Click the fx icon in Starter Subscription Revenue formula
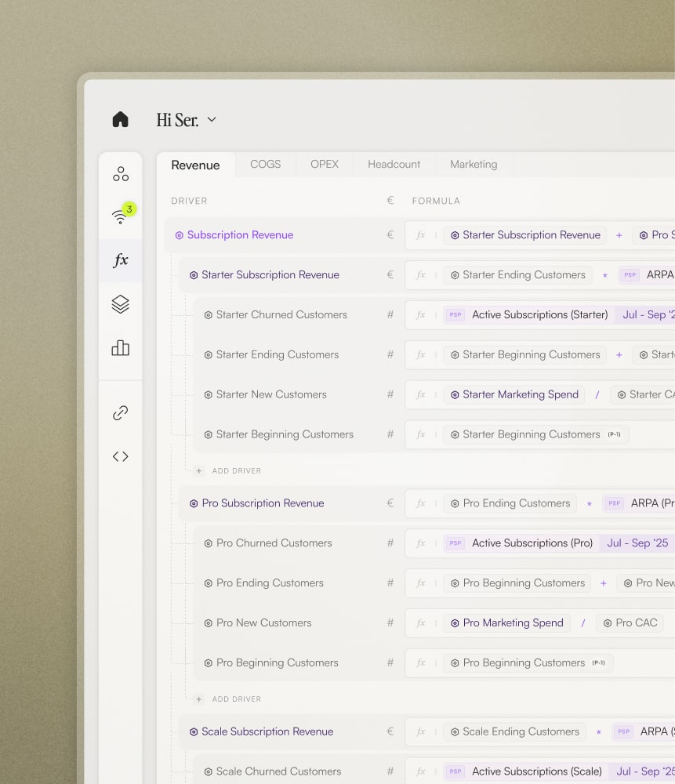675x784 pixels. coord(420,275)
